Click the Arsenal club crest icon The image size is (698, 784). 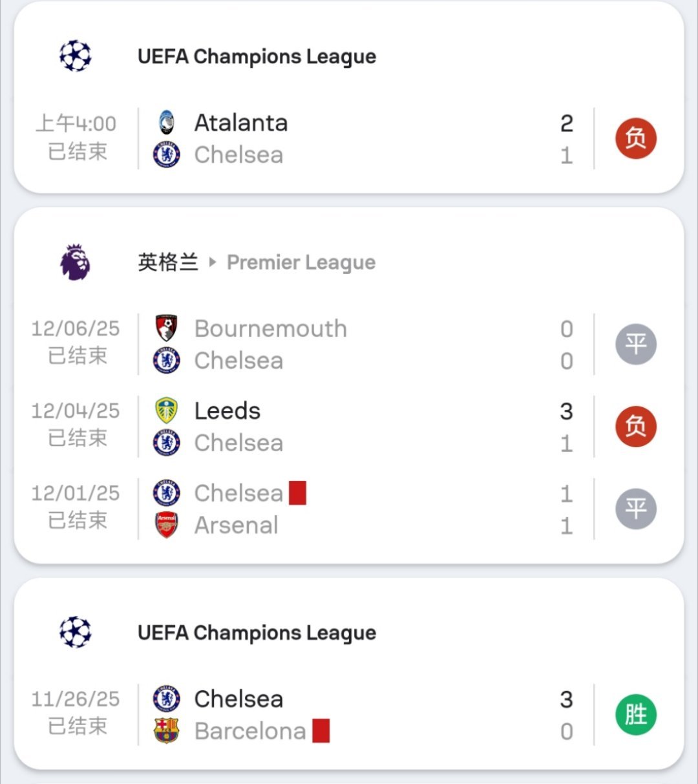tap(166, 525)
